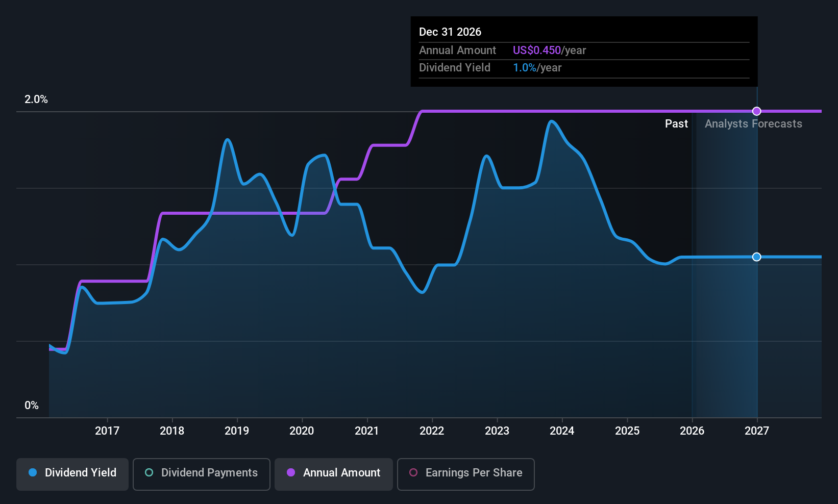Screen dimensions: 838x504
Task: Enable the Dividend Payments series
Action: pos(202,474)
